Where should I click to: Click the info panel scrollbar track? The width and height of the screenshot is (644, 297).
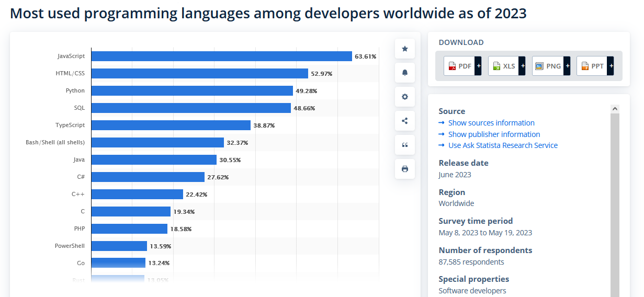pos(615,205)
